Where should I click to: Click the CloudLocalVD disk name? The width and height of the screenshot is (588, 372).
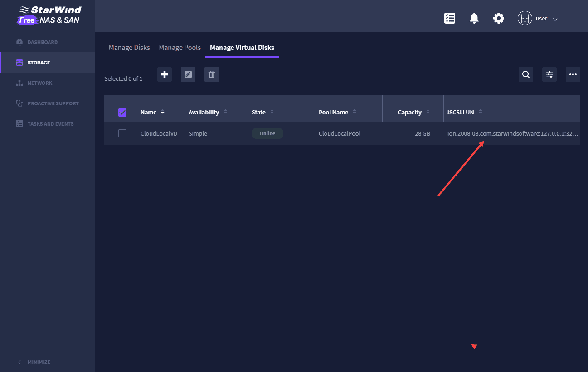click(x=159, y=134)
